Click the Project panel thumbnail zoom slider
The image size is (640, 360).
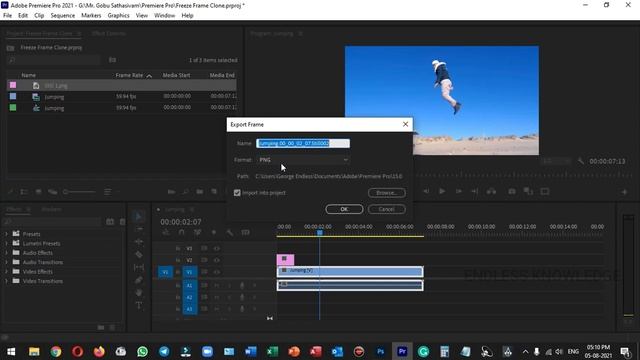tap(80, 192)
